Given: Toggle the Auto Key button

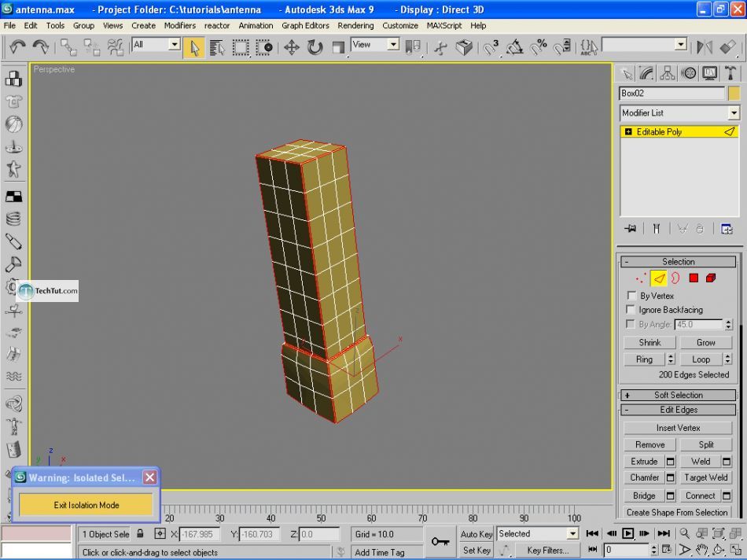Looking at the screenshot, I should (477, 534).
